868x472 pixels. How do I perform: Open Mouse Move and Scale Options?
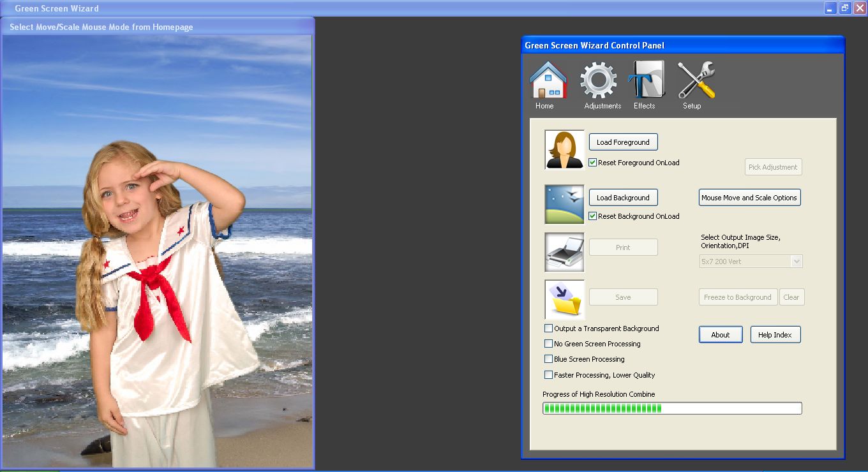[749, 198]
